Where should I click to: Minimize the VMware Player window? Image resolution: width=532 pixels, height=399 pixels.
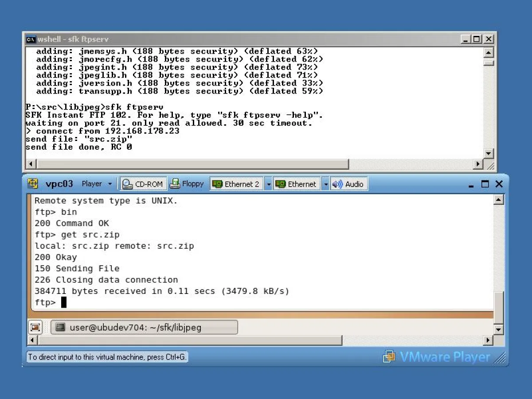[x=471, y=184]
